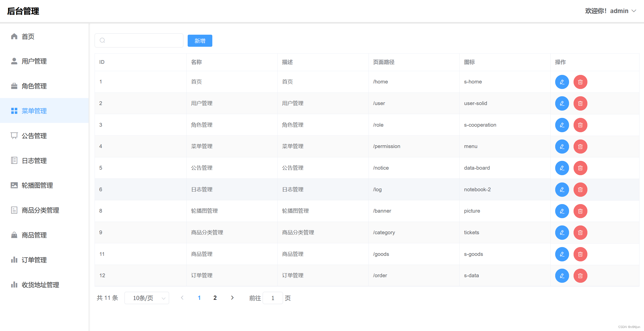Delete the picture icon row
644x331 pixels.
coord(580,211)
